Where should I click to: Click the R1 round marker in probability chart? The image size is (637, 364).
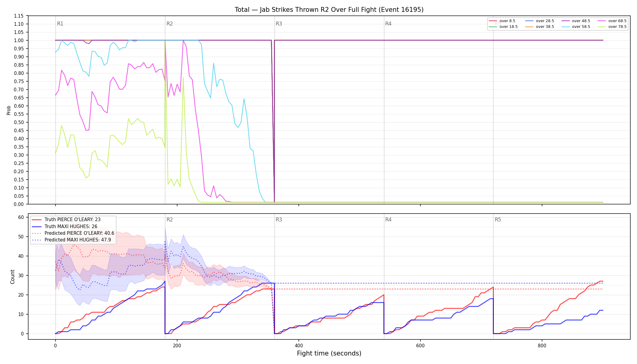(60, 24)
